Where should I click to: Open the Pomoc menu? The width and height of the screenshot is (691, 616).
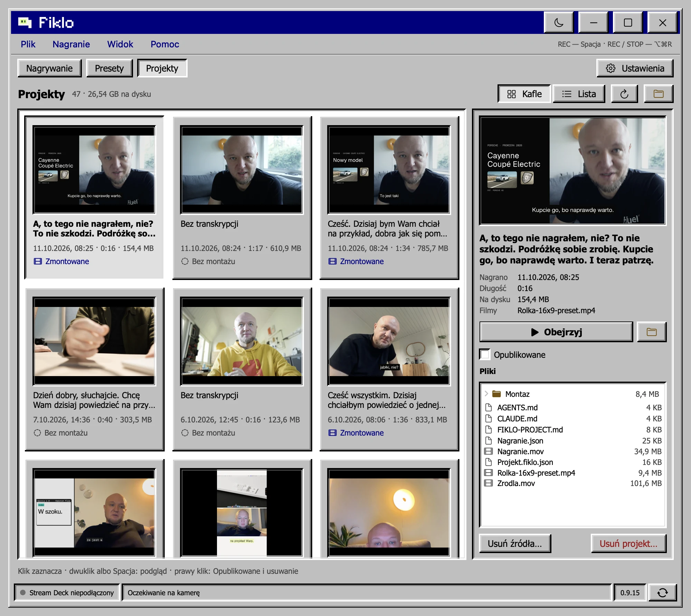[165, 44]
